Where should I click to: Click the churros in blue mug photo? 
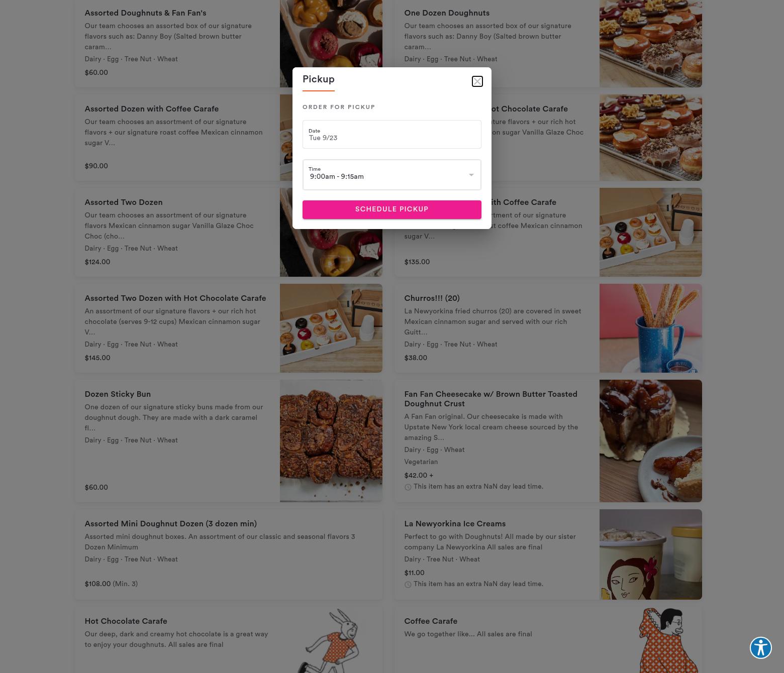pyautogui.click(x=650, y=328)
